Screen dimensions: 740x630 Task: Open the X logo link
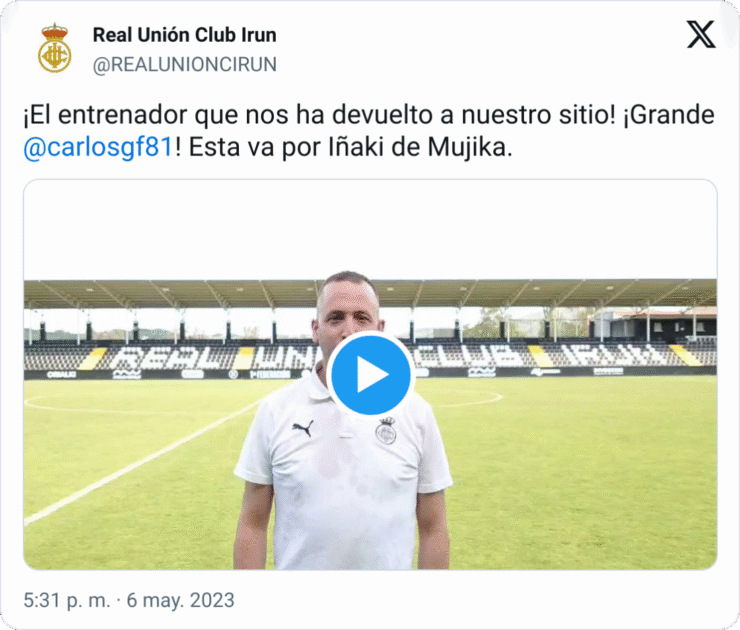coord(701,34)
